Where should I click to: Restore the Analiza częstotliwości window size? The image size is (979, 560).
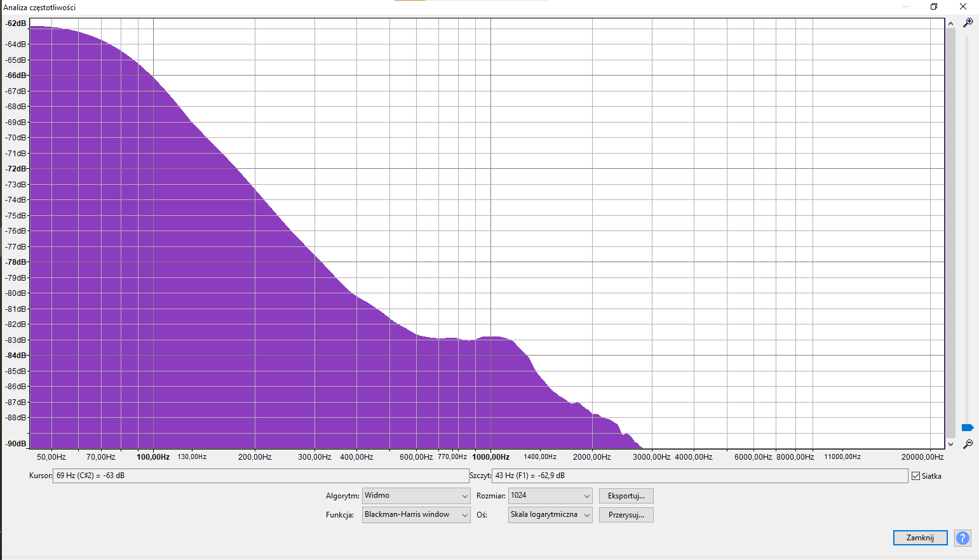point(933,7)
